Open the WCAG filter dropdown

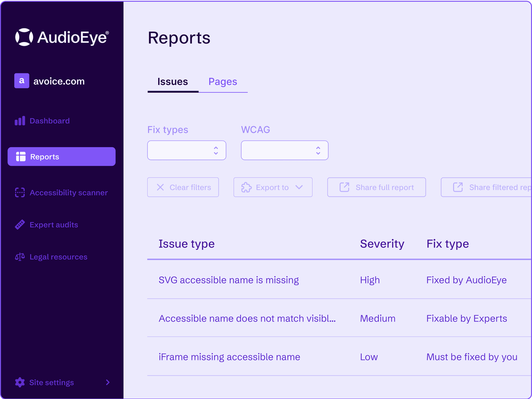[284, 150]
